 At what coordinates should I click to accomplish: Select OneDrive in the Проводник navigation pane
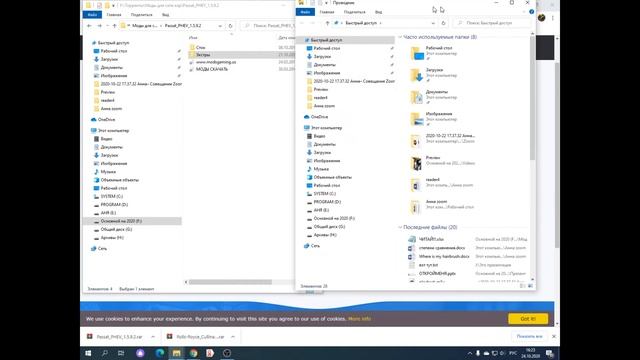coord(319,117)
